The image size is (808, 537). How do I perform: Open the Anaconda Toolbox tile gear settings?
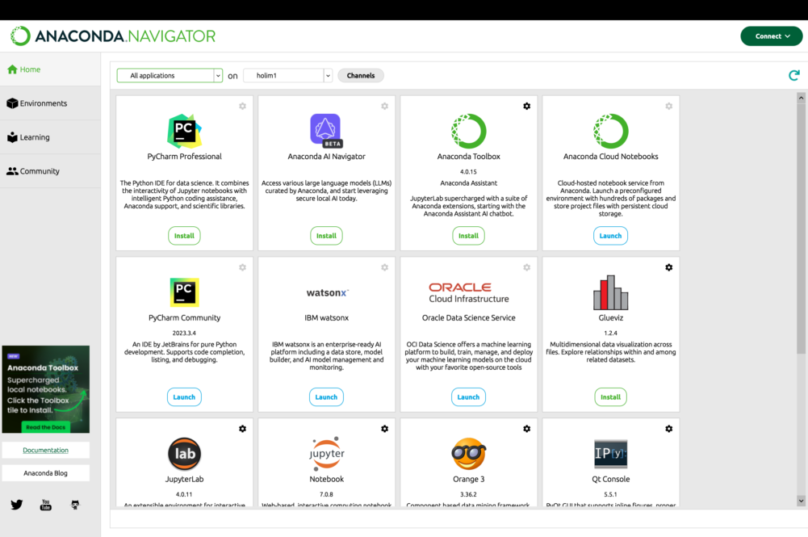[x=527, y=106]
